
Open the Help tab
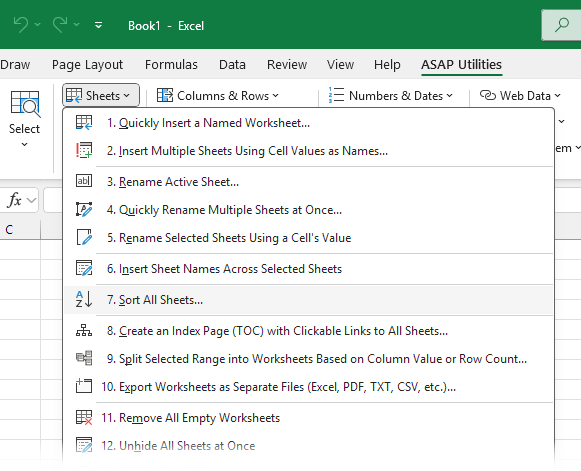[387, 65]
